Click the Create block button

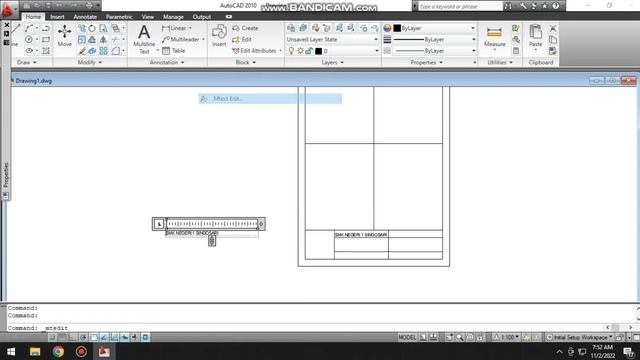click(245, 28)
